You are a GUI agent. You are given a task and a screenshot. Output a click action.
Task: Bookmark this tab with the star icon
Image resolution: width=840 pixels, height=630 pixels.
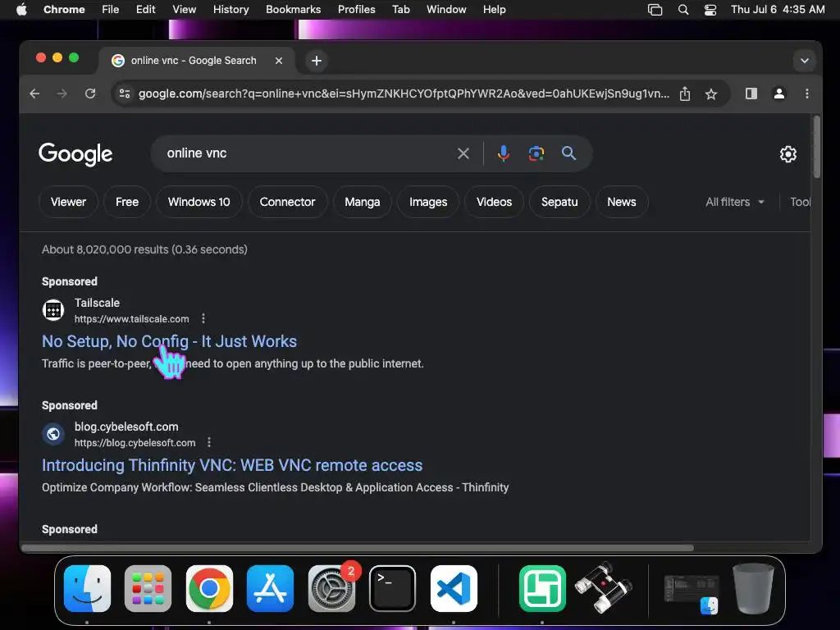click(x=711, y=94)
